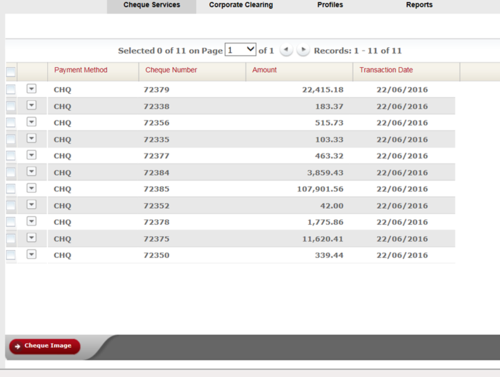Select amount cell 515.73
Screen dimensions: 500x377
tap(329, 123)
